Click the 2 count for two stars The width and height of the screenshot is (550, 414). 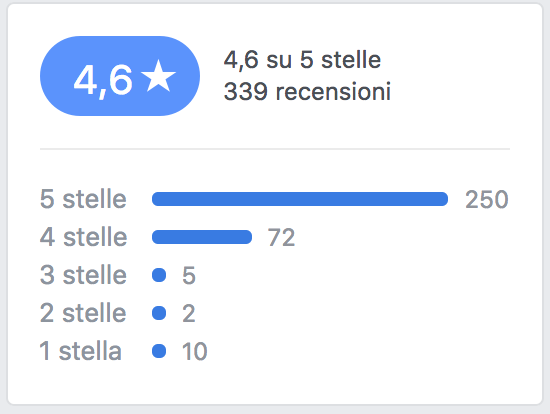pyautogui.click(x=189, y=313)
